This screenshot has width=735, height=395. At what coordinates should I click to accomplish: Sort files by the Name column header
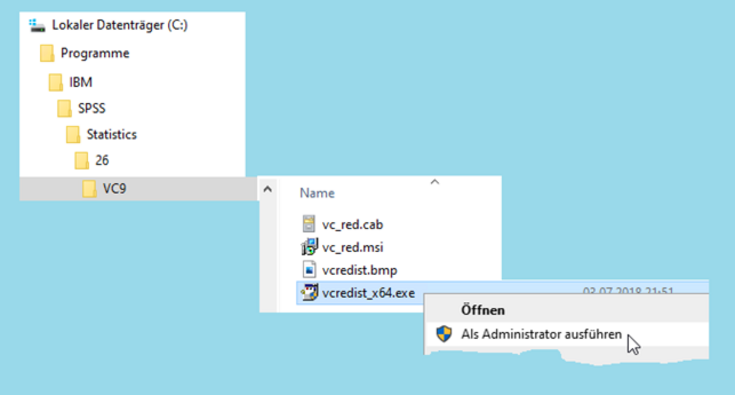[317, 193]
